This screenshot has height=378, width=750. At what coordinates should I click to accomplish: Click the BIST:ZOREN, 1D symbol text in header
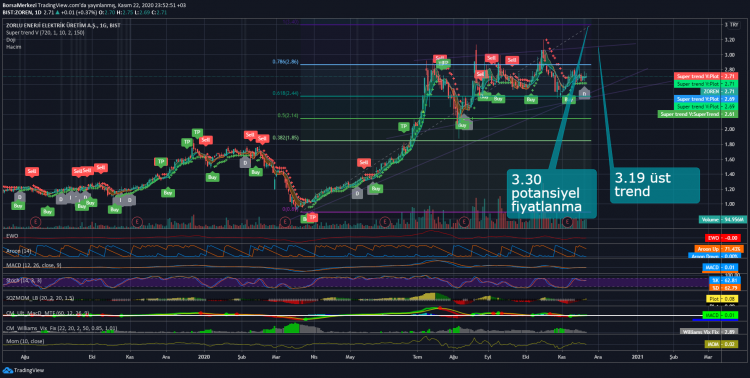[22, 11]
